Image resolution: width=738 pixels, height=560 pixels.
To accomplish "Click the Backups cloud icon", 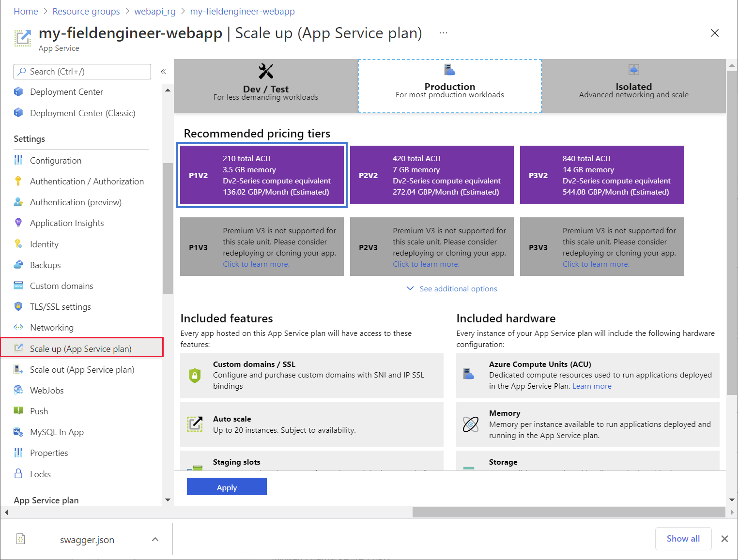I will click(x=18, y=265).
